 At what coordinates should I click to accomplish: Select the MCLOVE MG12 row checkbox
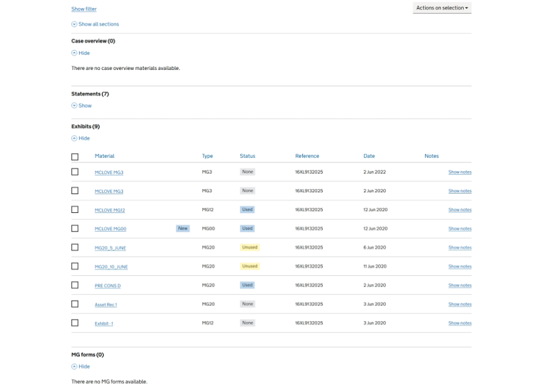tap(75, 210)
